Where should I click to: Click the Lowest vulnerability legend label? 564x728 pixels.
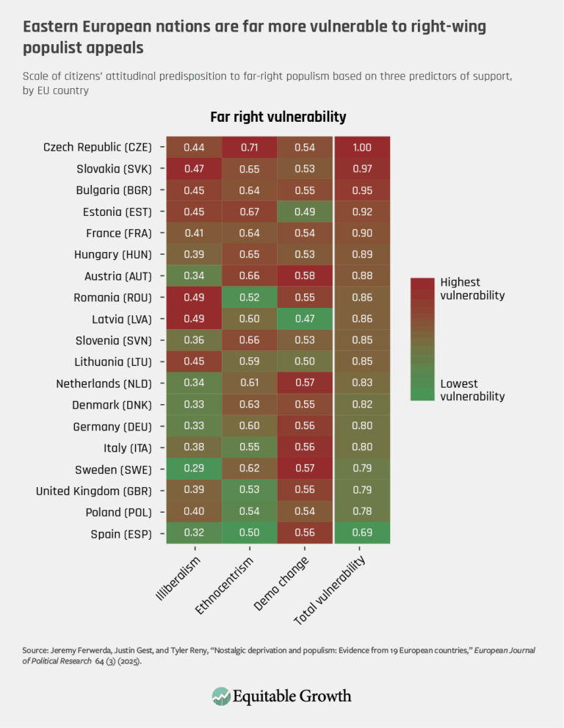tap(472, 390)
